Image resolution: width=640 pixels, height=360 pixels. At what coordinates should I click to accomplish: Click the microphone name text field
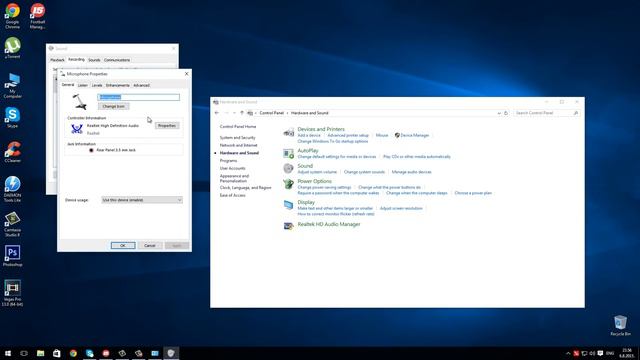138,97
